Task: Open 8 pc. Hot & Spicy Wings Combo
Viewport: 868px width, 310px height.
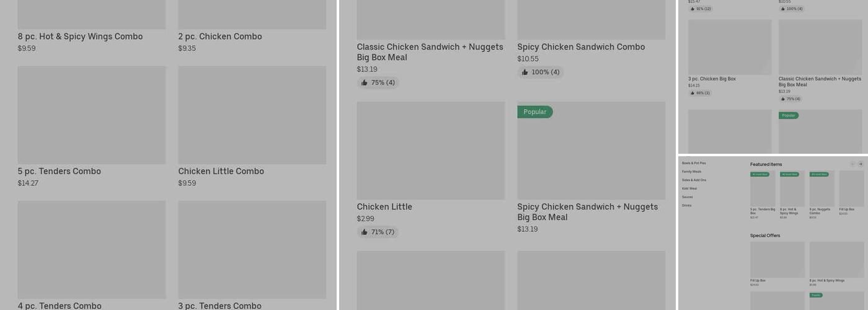Action: (81, 37)
